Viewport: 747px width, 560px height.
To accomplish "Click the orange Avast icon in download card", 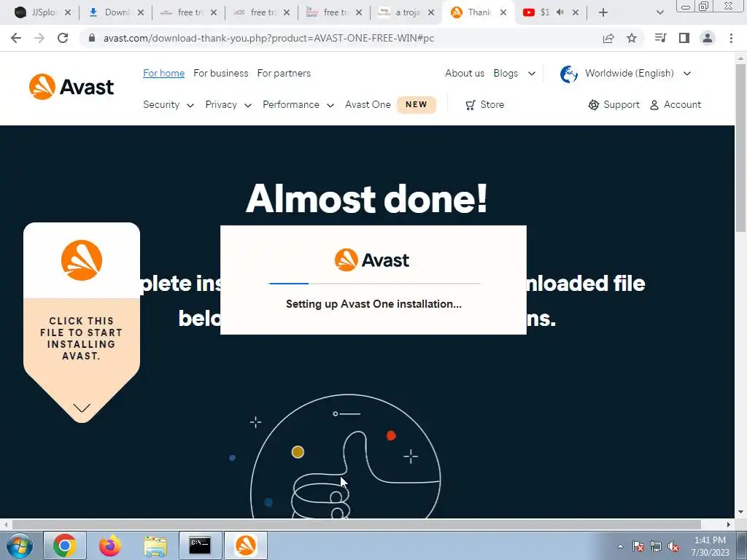I will [x=82, y=260].
